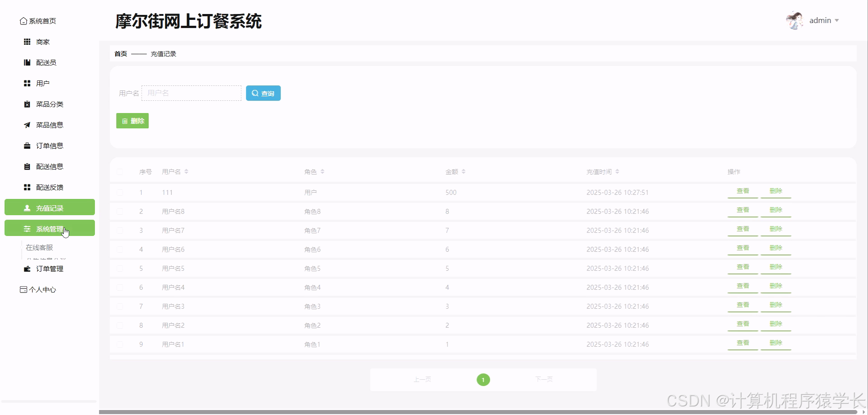
Task: Check the checkbox for 用户名7 row
Action: tap(120, 231)
